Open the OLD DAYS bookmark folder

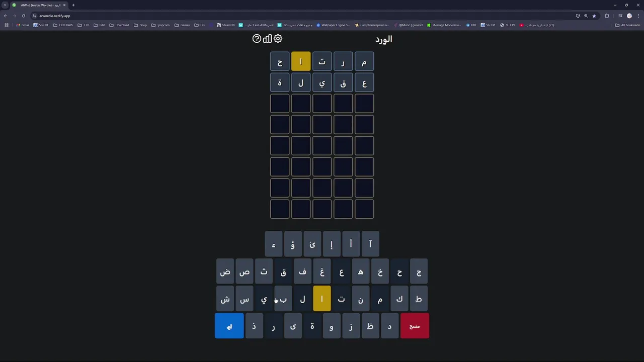(63, 25)
